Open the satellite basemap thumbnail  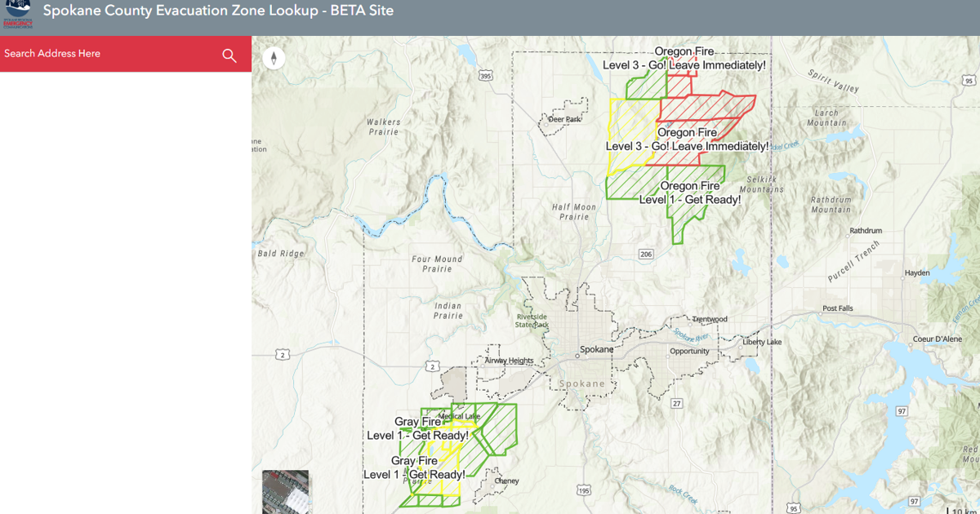click(x=286, y=492)
